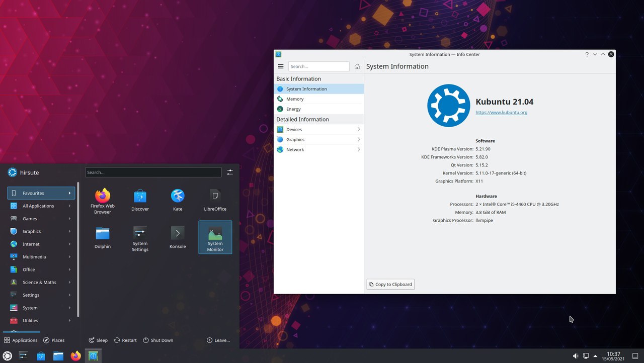Launch Kate text editor
The width and height of the screenshot is (644, 363).
tap(178, 200)
